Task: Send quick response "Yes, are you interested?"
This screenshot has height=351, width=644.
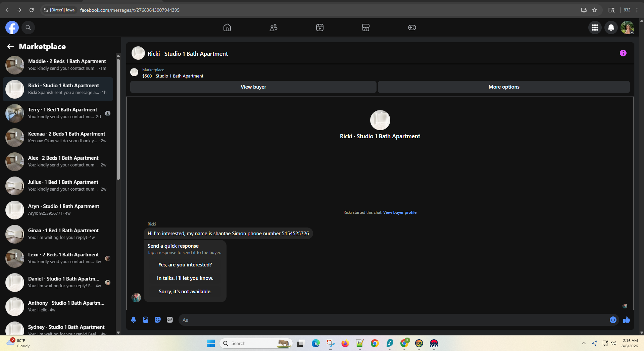Action: pos(185,265)
